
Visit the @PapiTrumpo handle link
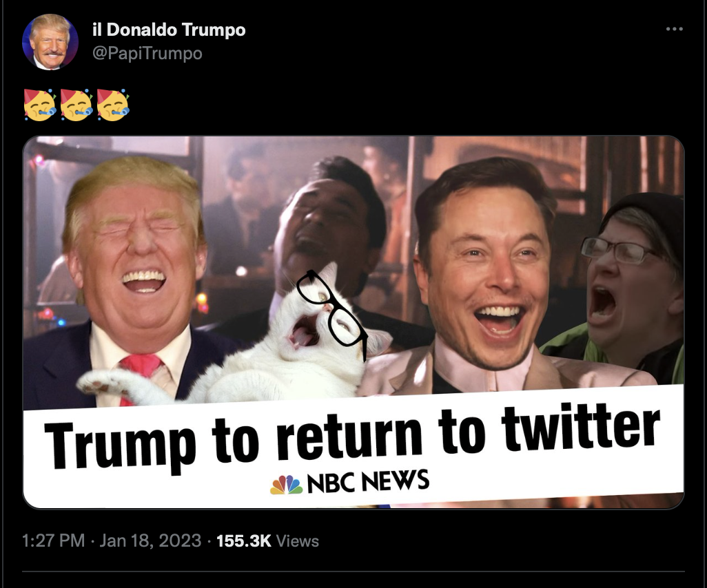(x=147, y=53)
